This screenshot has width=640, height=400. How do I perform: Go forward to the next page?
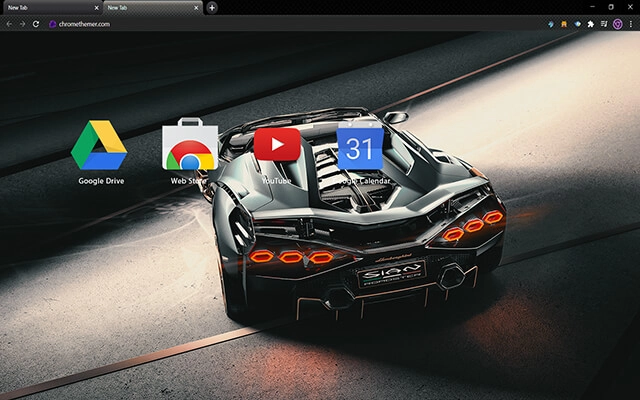point(22,24)
